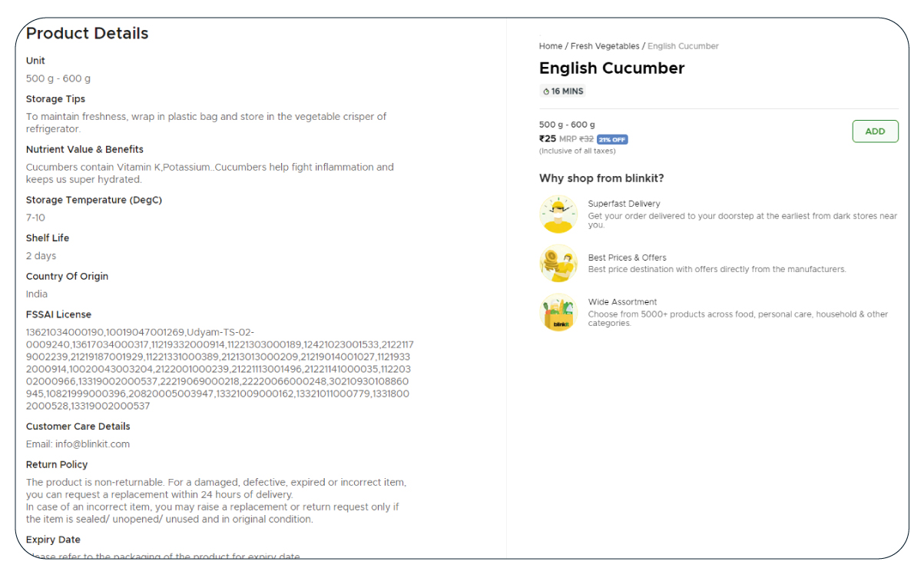Click the English Cucumber breadcrumb item

pos(683,46)
